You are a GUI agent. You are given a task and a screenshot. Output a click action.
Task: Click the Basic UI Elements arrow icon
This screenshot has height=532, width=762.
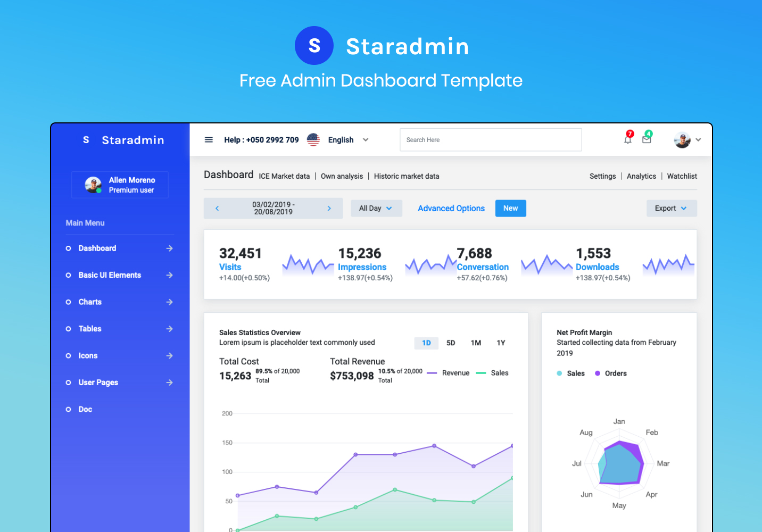[x=169, y=275]
